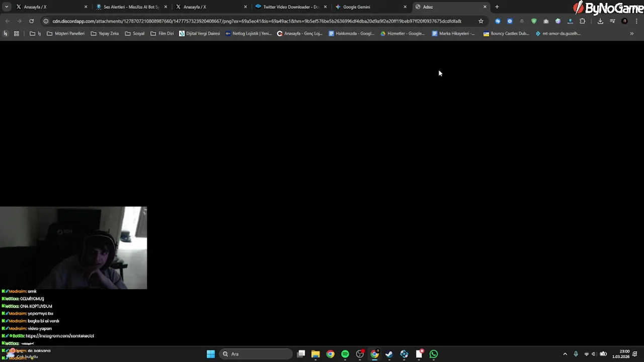Bookmark this page with the star
Image resolution: width=644 pixels, height=362 pixels.
click(481, 21)
